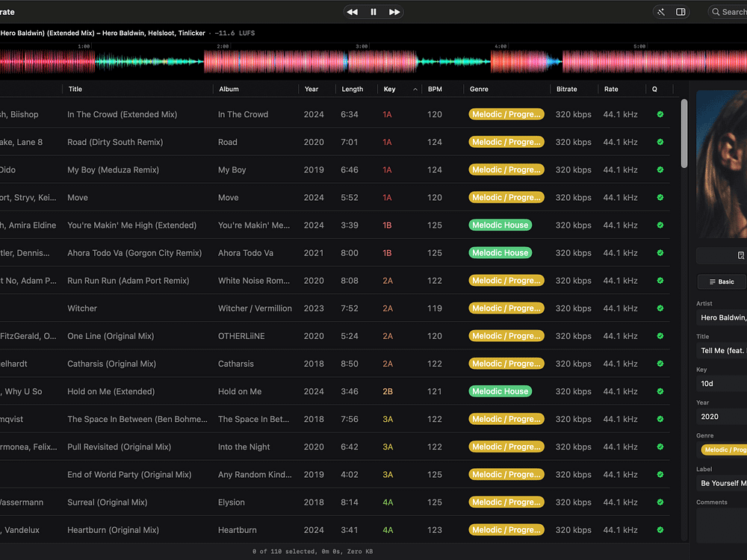The height and width of the screenshot is (560, 747).
Task: Click the quality dot for You're Makin' Me High
Action: coord(660,225)
